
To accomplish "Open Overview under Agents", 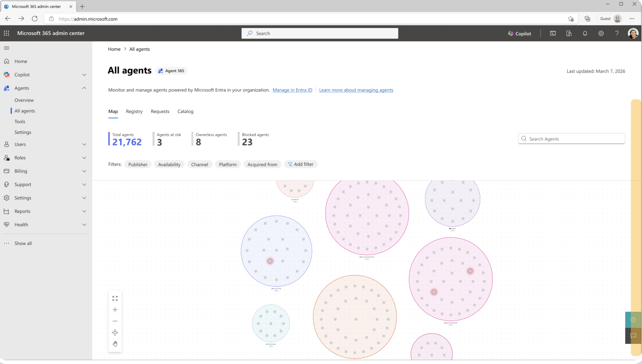I will (24, 100).
